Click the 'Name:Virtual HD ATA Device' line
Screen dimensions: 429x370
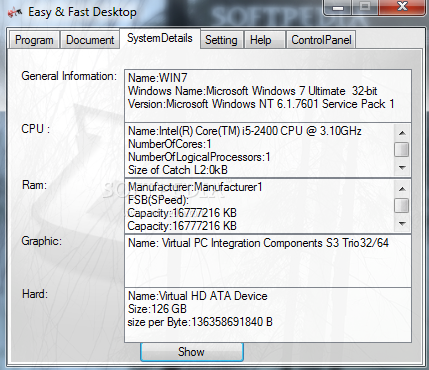pyautogui.click(x=198, y=296)
